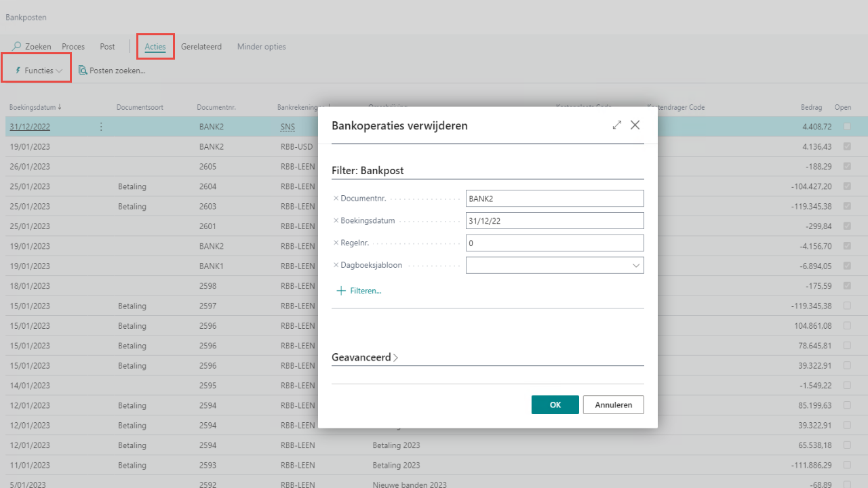The image size is (868, 488).
Task: Toggle Open checkbox for amount 4.136,43
Action: coord(847,146)
